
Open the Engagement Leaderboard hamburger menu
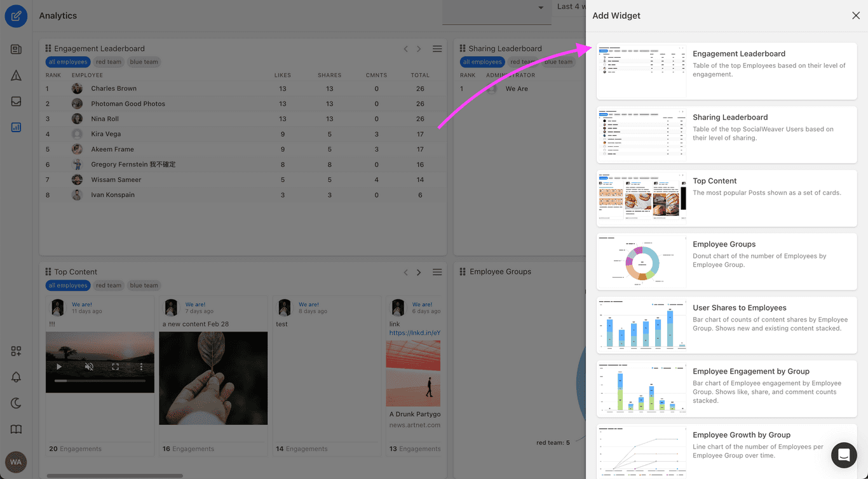pyautogui.click(x=437, y=49)
